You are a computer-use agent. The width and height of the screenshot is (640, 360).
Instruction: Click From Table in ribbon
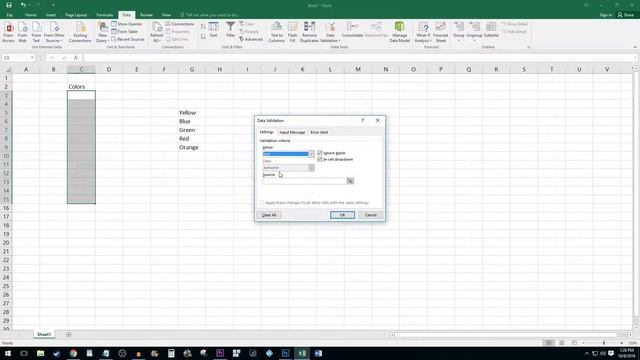coord(124,31)
